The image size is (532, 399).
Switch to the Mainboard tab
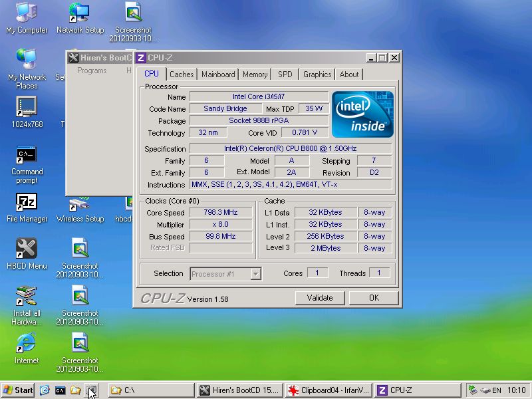[218, 74]
